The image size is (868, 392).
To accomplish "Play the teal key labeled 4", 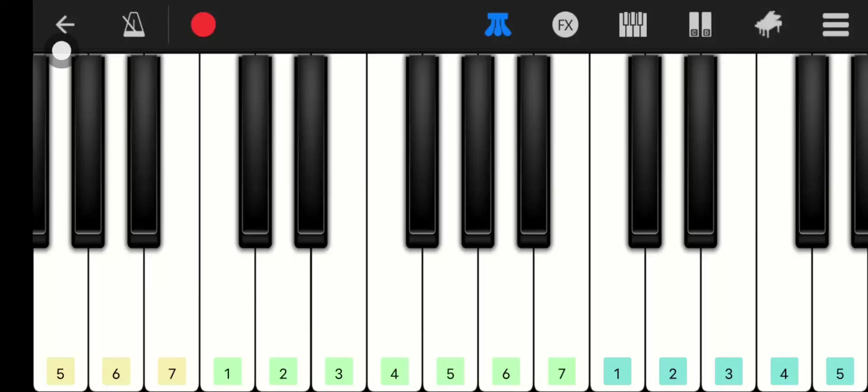I will (x=784, y=316).
